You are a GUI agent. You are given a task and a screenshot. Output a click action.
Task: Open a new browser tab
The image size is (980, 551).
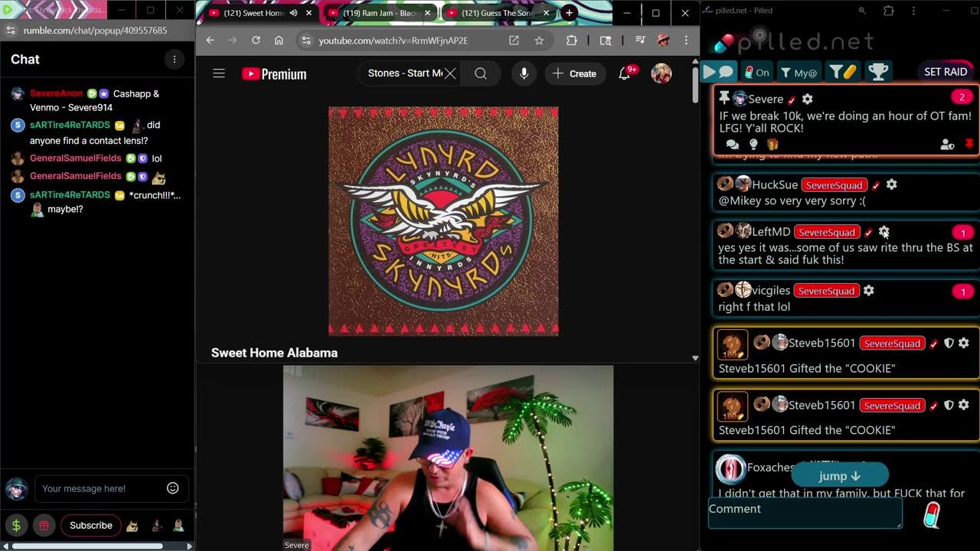[x=569, y=13]
